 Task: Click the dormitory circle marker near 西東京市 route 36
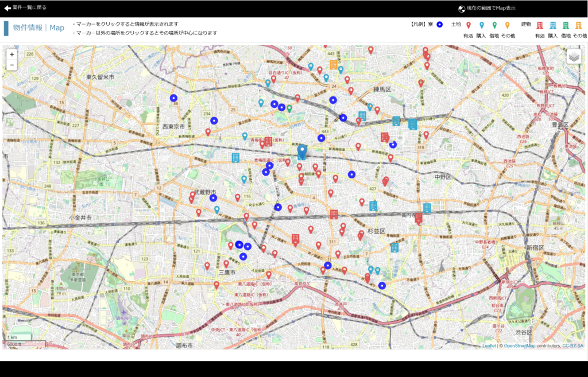click(x=173, y=98)
